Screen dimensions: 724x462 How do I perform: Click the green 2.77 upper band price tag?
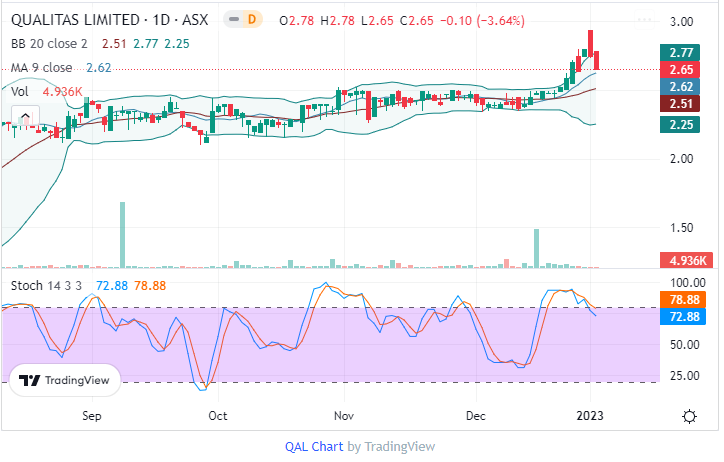click(682, 52)
